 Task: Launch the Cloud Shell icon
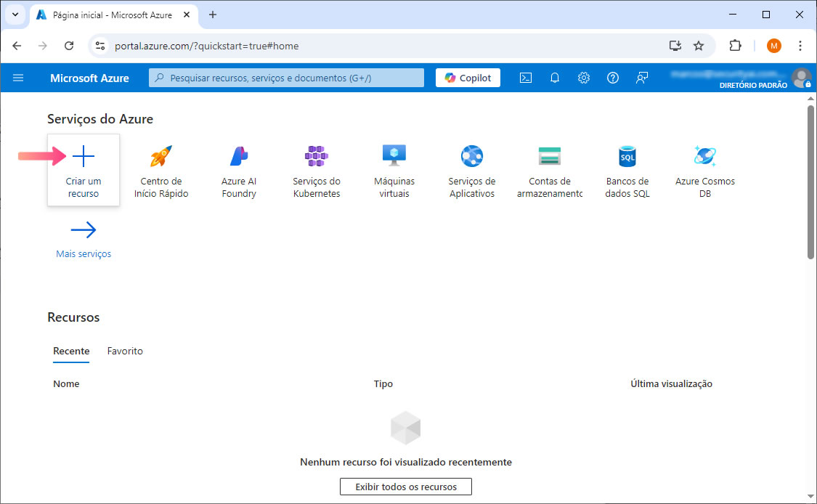(x=526, y=78)
